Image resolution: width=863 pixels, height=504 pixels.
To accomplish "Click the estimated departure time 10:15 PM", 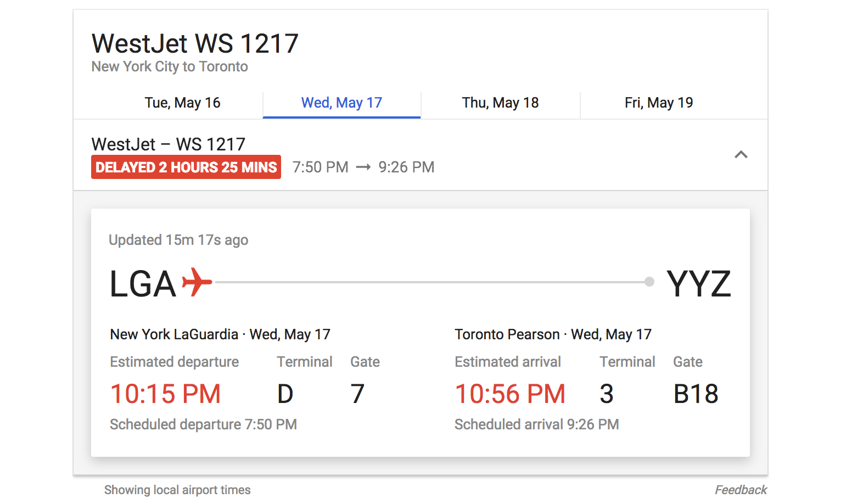I will (x=165, y=394).
